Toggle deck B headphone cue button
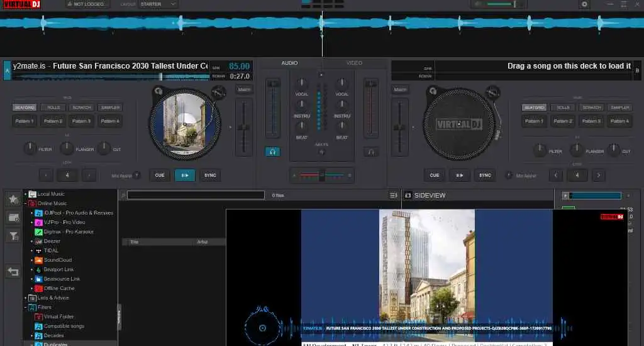644x346 pixels. pyautogui.click(x=371, y=152)
